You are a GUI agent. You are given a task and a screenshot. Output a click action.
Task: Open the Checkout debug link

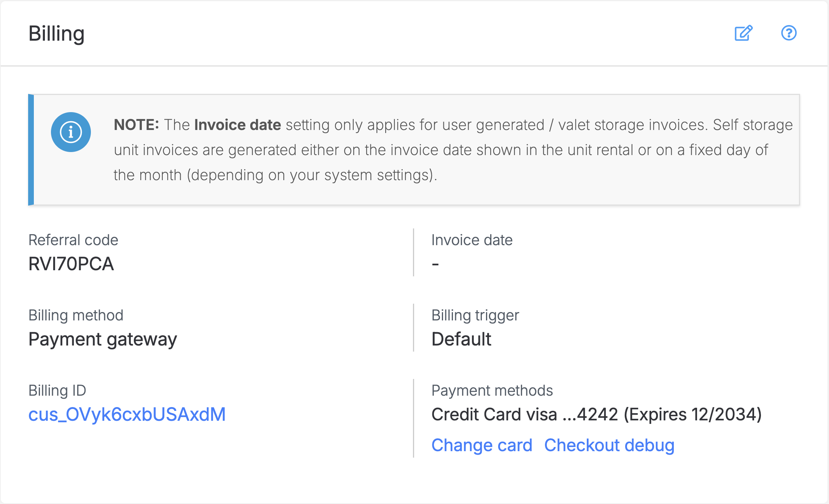click(609, 445)
